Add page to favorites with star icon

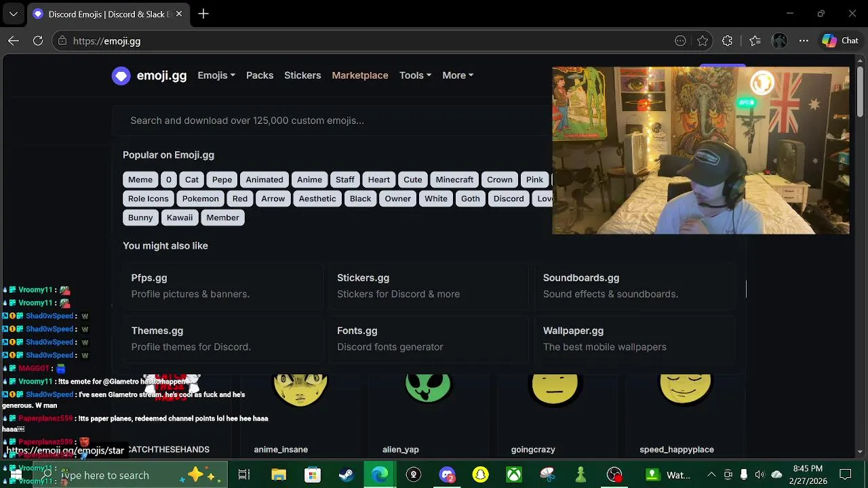(703, 41)
